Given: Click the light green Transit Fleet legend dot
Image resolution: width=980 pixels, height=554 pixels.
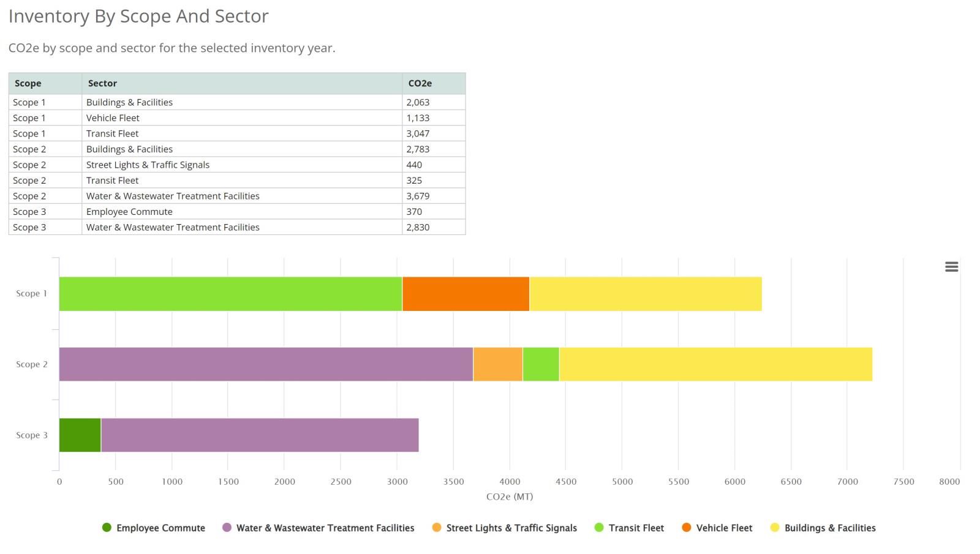Looking at the screenshot, I should coord(600,527).
